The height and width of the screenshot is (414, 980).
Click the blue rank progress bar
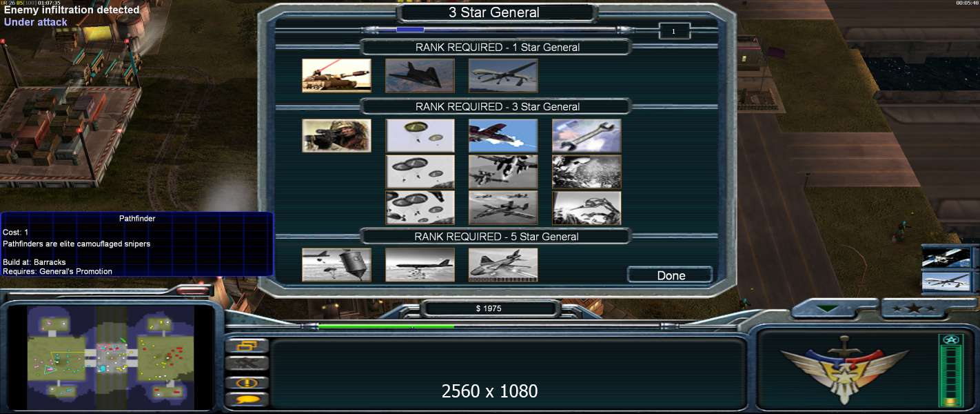point(410,30)
